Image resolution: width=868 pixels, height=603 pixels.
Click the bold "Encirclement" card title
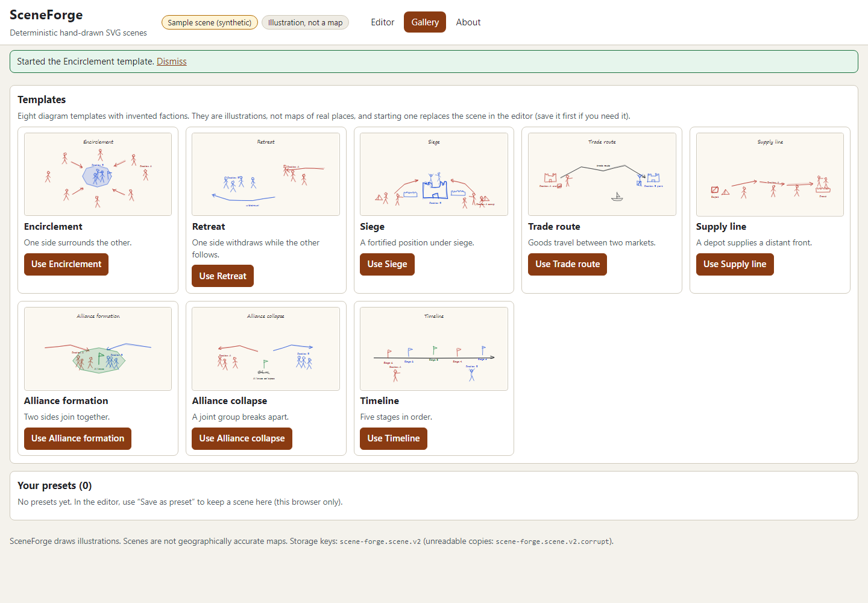coord(53,227)
